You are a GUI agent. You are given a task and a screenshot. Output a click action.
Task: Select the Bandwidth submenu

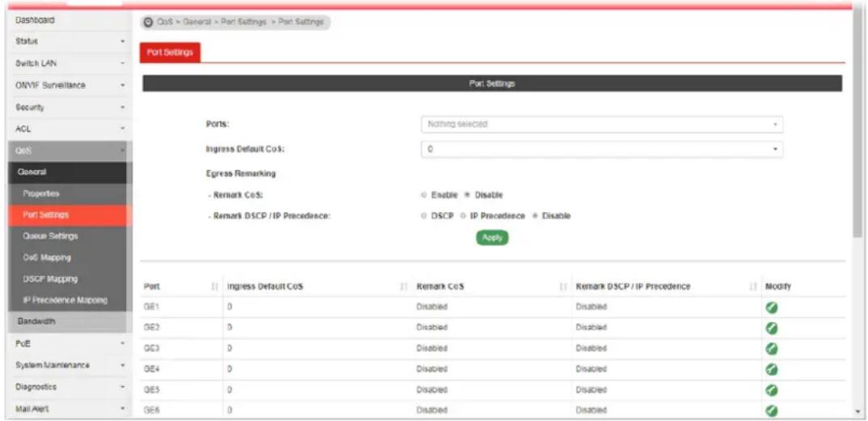pos(66,322)
